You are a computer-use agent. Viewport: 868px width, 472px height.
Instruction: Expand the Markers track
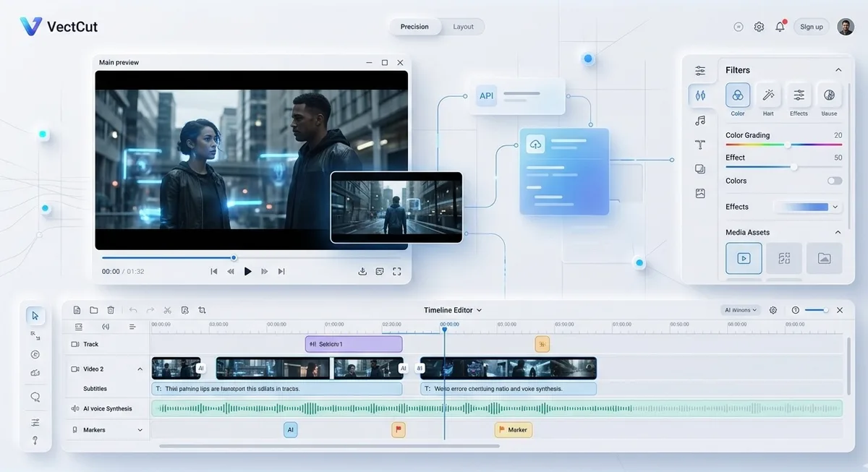point(140,430)
